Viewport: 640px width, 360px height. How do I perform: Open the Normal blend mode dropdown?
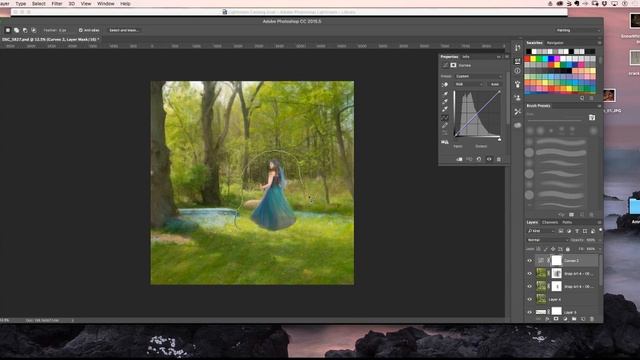(547, 240)
